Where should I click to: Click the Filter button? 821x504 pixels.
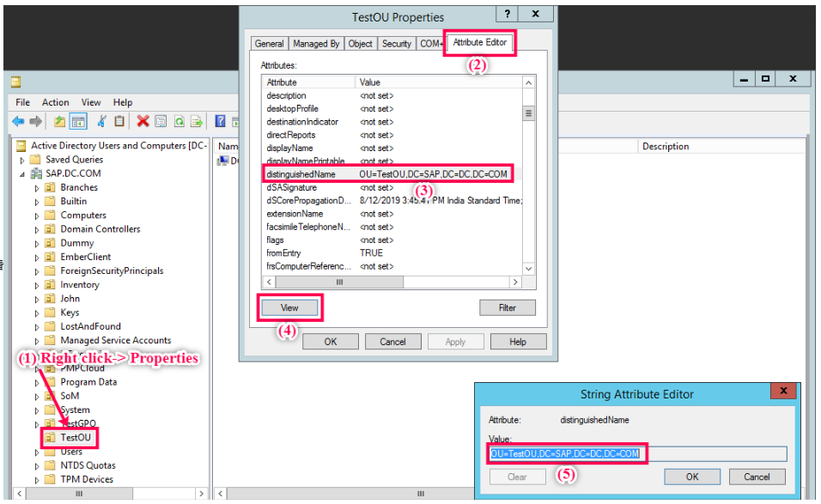[507, 307]
